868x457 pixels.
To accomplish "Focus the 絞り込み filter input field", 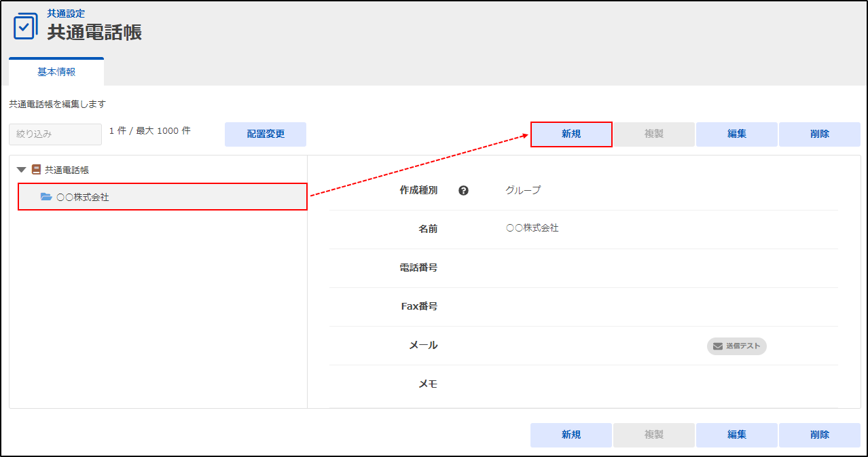I will (x=55, y=134).
